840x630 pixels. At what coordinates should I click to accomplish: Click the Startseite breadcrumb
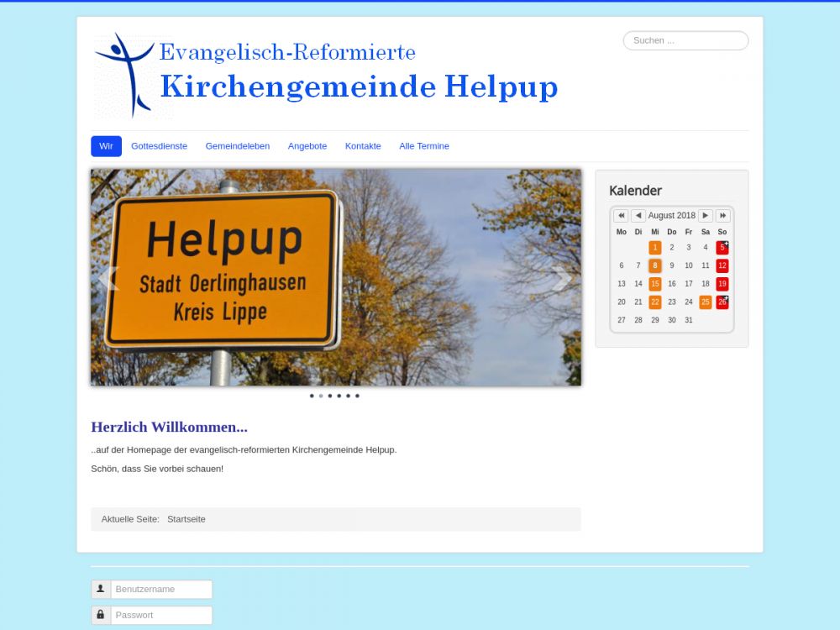[x=186, y=519]
